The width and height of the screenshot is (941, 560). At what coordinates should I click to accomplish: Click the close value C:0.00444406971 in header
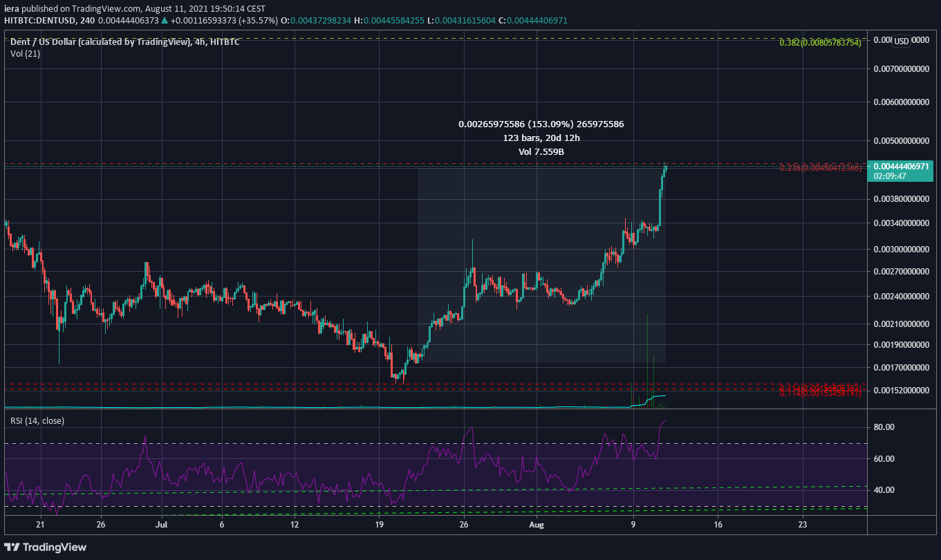pos(534,21)
